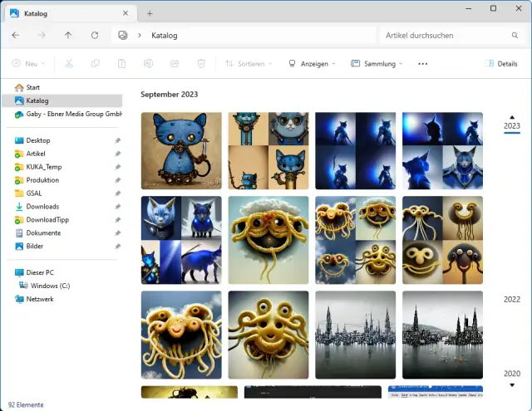Select the first blue steampunk cat thumbnail

(x=181, y=151)
